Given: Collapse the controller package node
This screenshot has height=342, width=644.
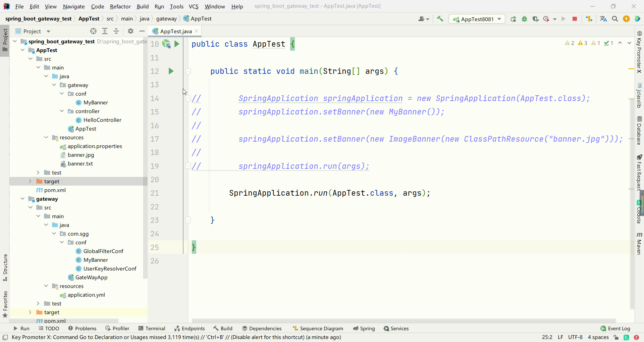Looking at the screenshot, I should pos(62,111).
